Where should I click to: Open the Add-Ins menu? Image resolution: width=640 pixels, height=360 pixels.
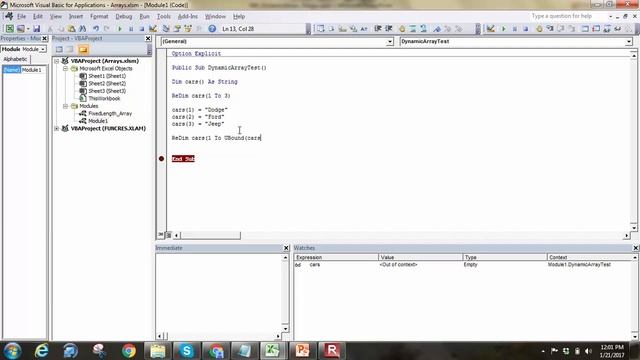(188, 16)
